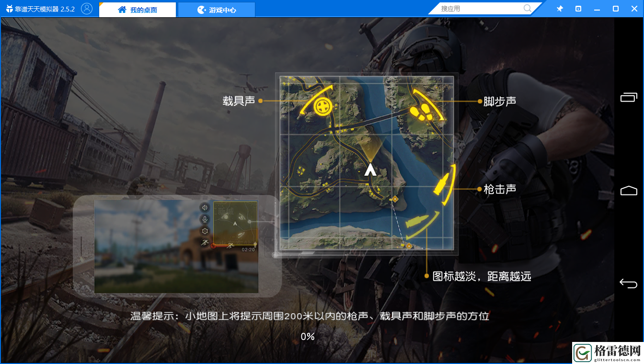This screenshot has height=364, width=644.
Task: Close the emulator window
Action: click(634, 9)
